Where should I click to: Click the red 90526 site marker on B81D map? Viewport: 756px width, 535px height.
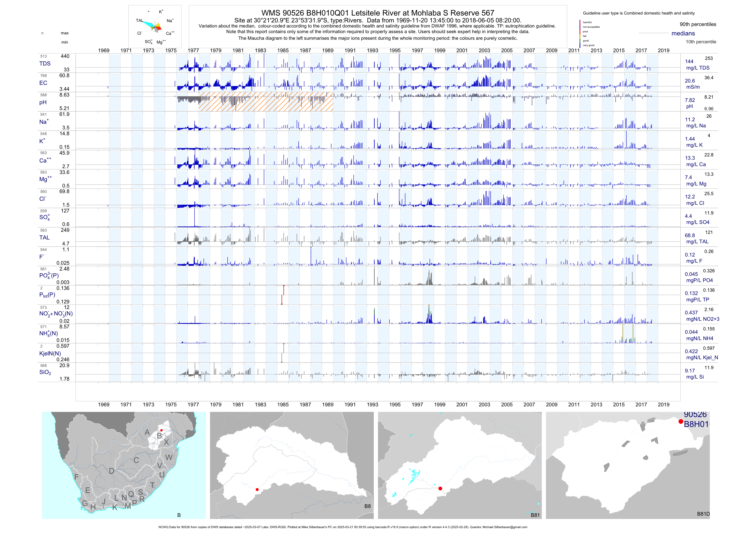pos(681,421)
